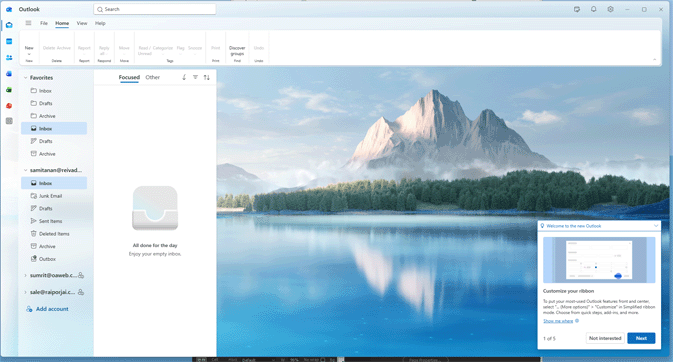Open the Settings gear icon
Image resolution: width=673 pixels, height=362 pixels.
click(x=610, y=9)
